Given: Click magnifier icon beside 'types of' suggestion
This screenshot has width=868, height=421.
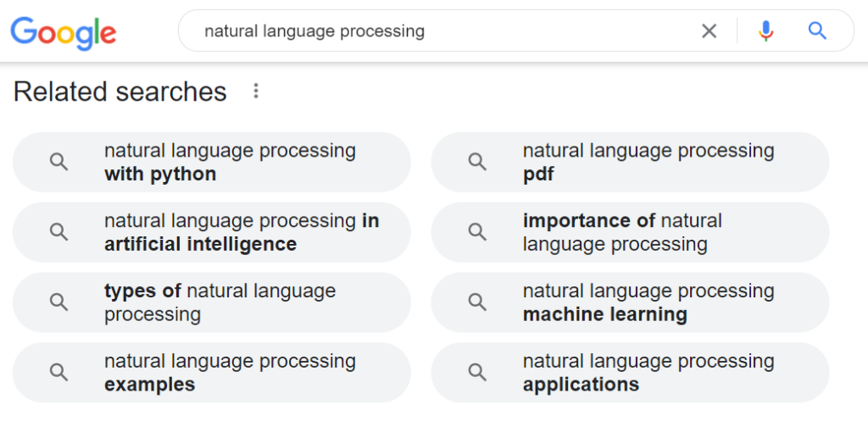Looking at the screenshot, I should pos(58,302).
